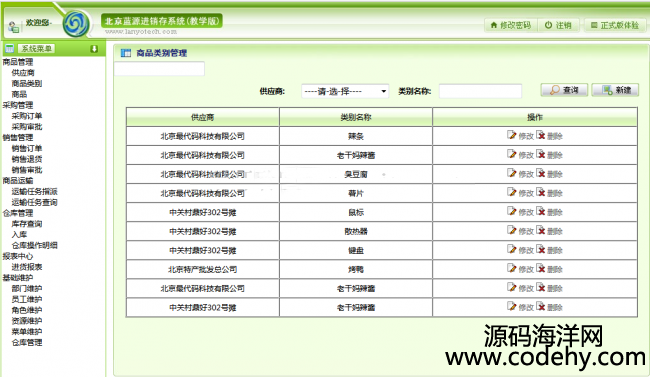Click the blue swirl logo in the header
650x377 pixels.
pyautogui.click(x=76, y=24)
